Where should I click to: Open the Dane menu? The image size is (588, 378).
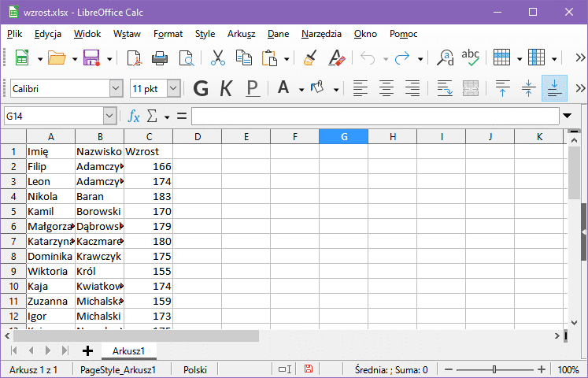pyautogui.click(x=278, y=34)
